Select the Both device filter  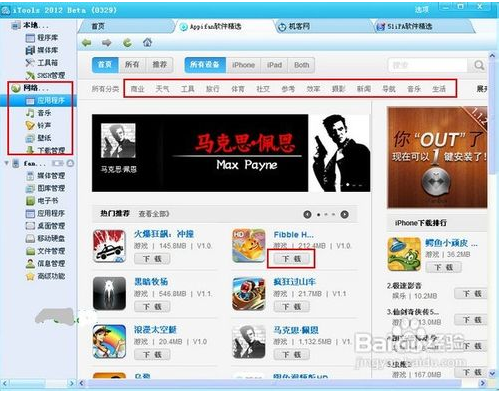click(x=302, y=65)
